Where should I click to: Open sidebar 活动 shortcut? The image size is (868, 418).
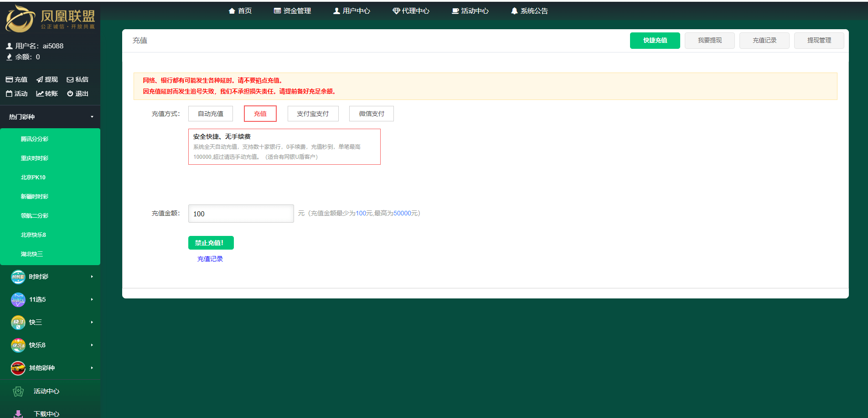16,94
